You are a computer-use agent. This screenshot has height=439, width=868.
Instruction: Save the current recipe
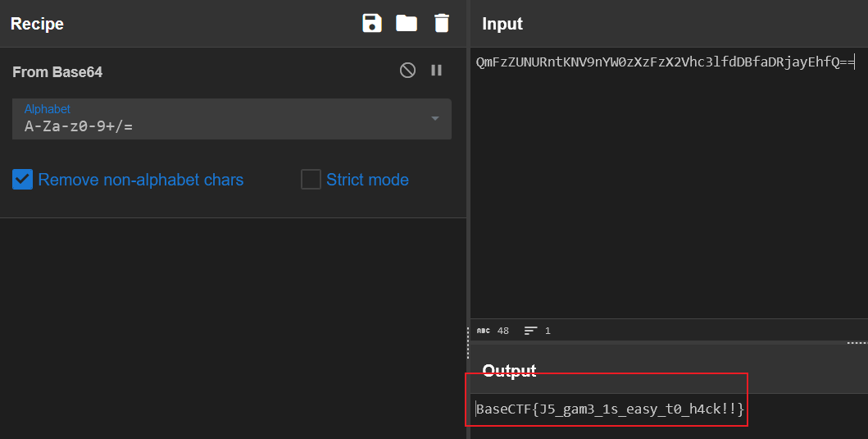(x=372, y=23)
